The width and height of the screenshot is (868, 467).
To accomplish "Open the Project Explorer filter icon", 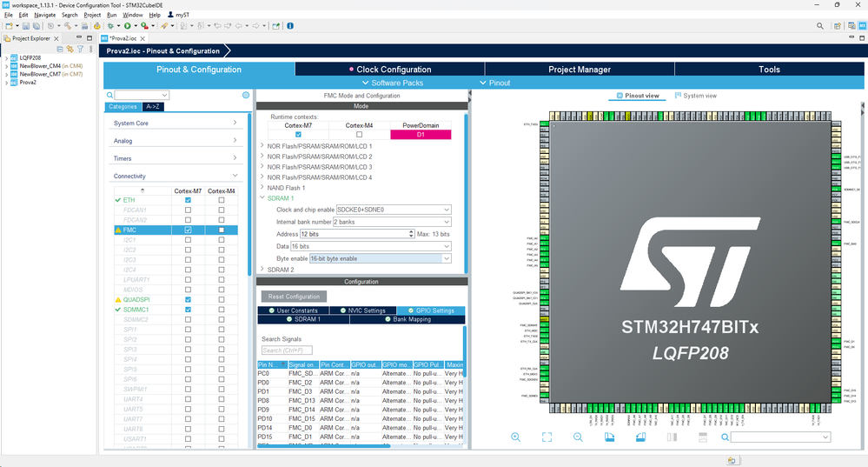I will click(80, 50).
